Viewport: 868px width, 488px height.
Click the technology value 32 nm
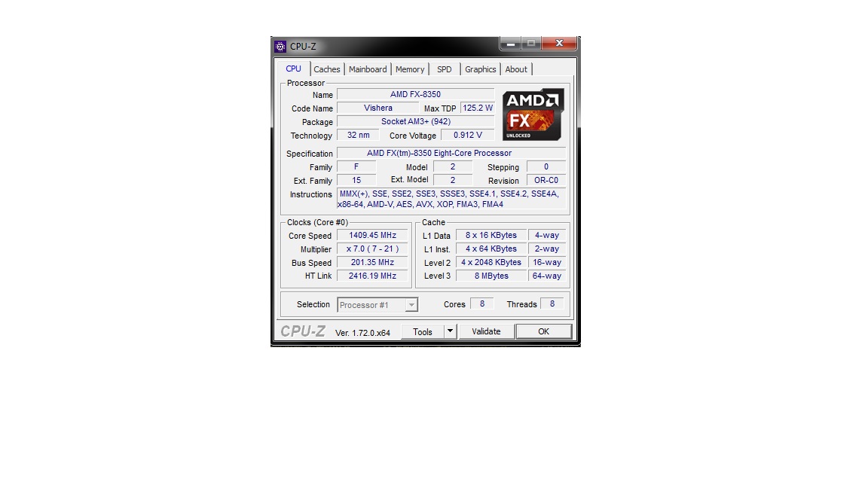[358, 135]
